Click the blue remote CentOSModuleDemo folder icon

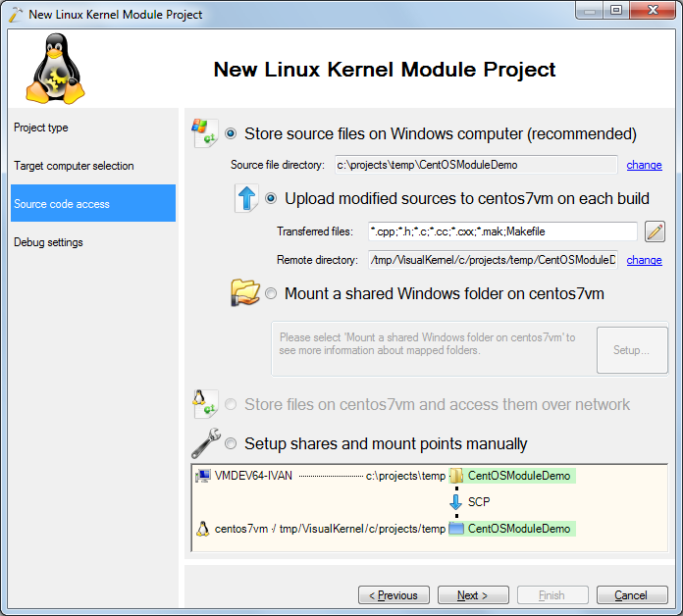click(456, 529)
